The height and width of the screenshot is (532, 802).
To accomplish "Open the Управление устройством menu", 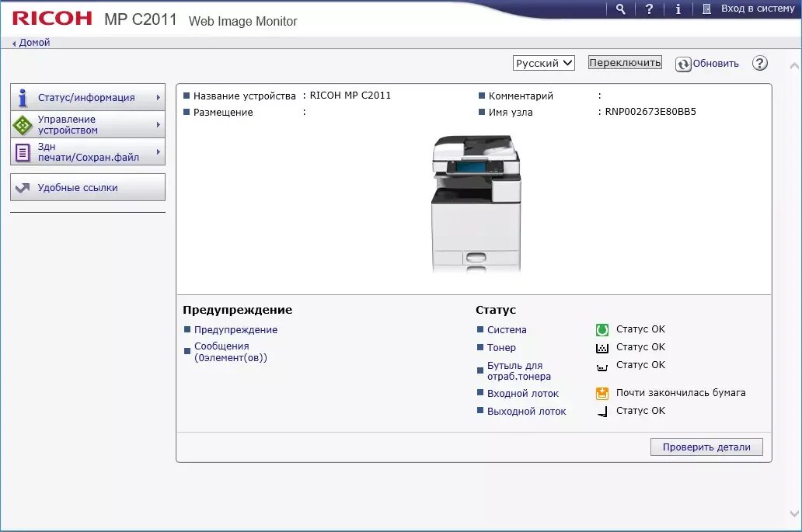I will pos(88,125).
